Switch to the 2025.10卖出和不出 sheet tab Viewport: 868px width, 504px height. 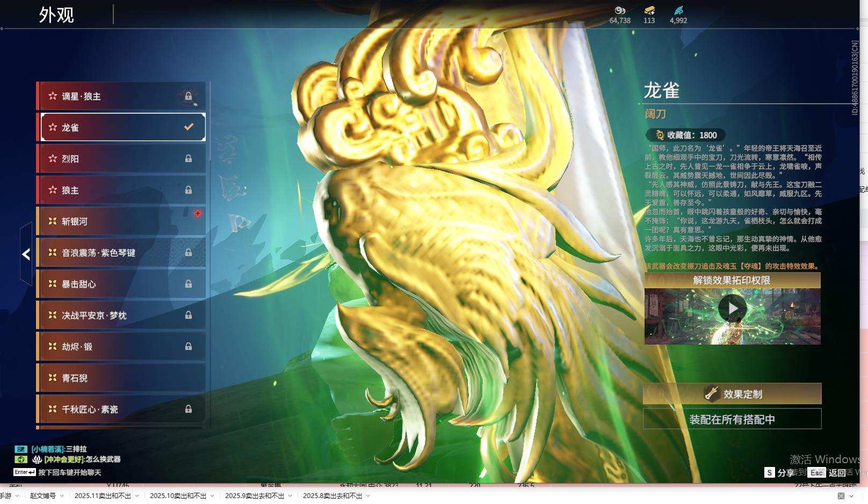pyautogui.click(x=179, y=496)
